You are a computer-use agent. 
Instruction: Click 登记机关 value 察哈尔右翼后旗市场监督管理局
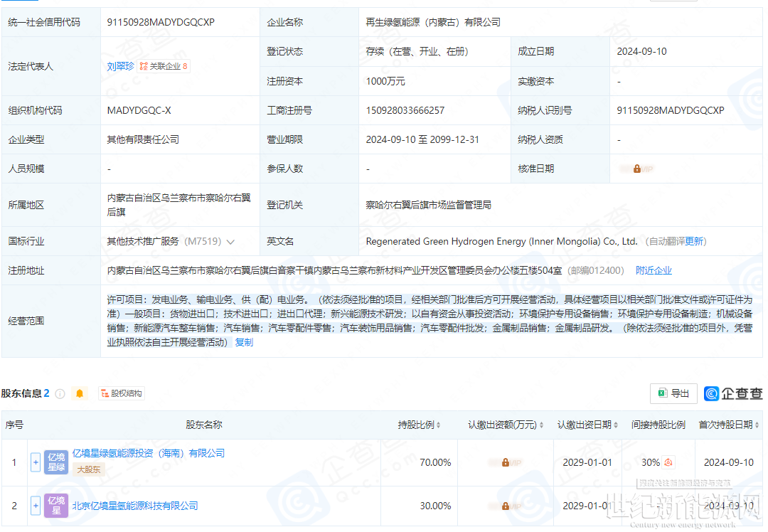tap(429, 206)
